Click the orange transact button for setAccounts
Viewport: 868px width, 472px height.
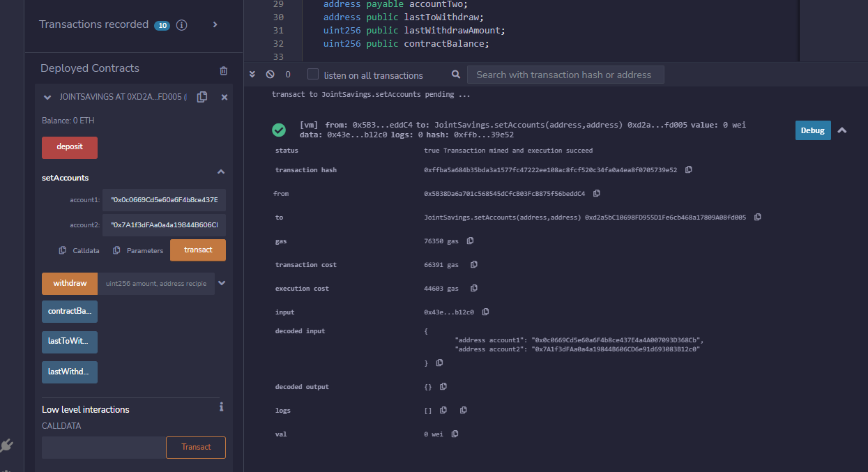pos(198,250)
